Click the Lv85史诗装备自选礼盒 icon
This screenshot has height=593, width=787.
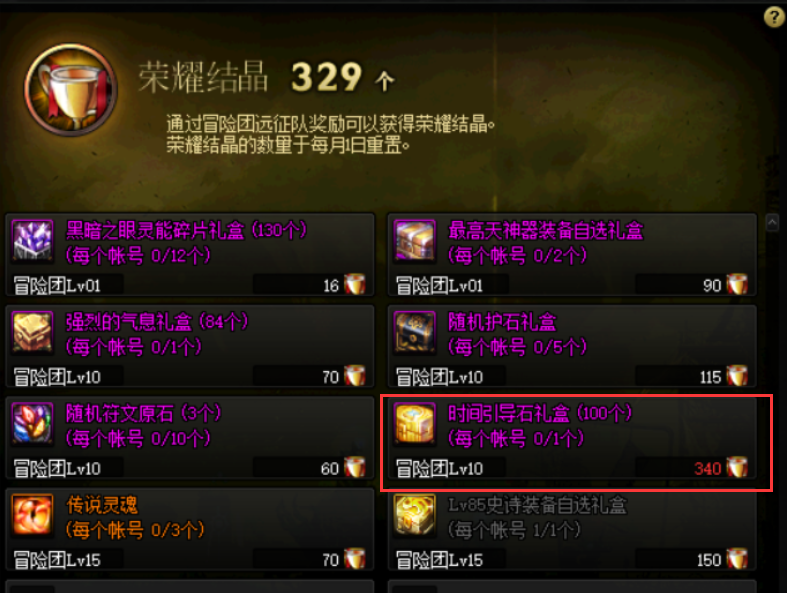click(x=415, y=515)
